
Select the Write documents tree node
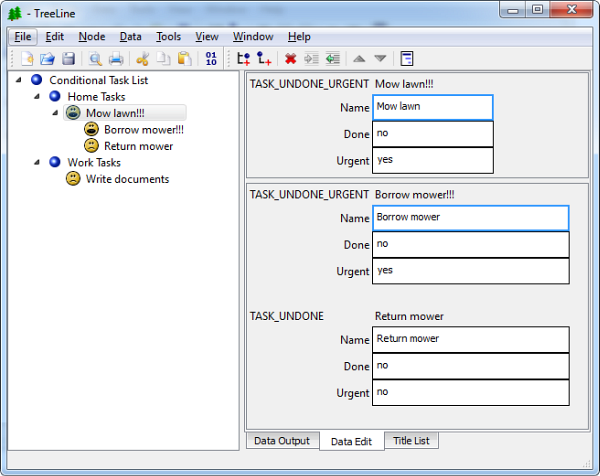point(127,179)
